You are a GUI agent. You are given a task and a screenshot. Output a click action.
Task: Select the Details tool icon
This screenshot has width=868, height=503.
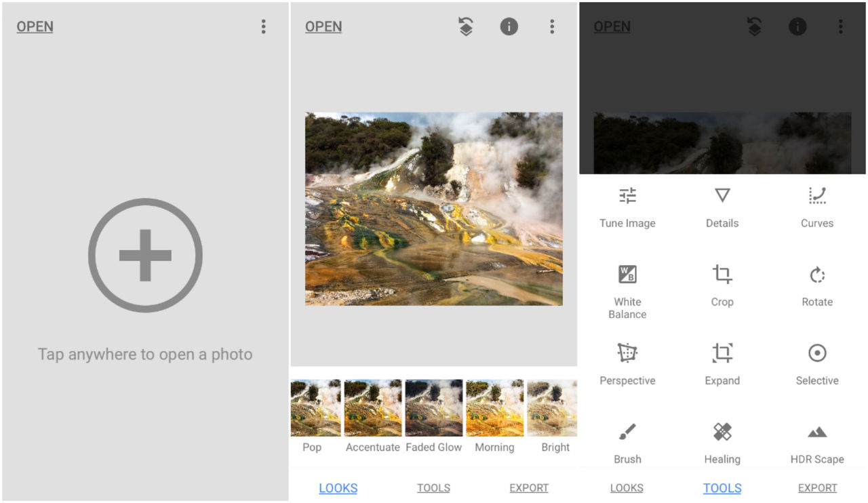[x=722, y=196]
